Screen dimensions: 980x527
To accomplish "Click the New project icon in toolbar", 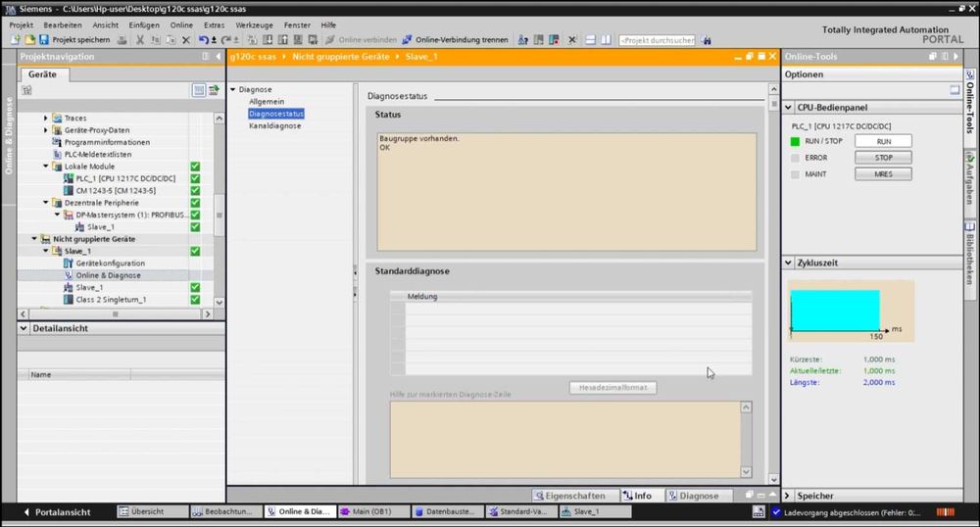I will (16, 39).
